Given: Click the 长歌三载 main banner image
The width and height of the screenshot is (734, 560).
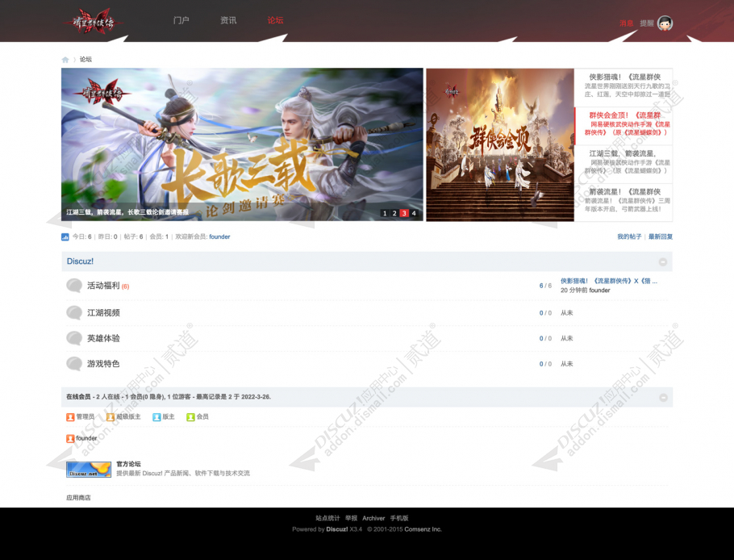Looking at the screenshot, I should pyautogui.click(x=242, y=144).
